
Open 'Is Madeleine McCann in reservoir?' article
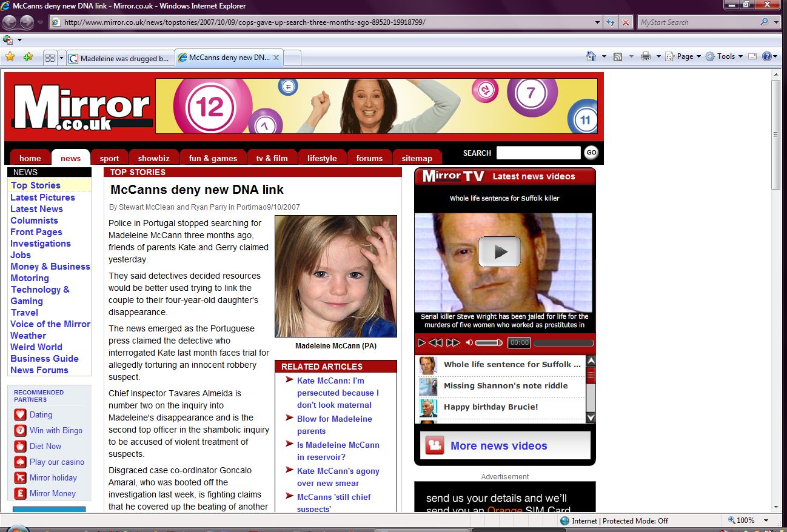338,451
